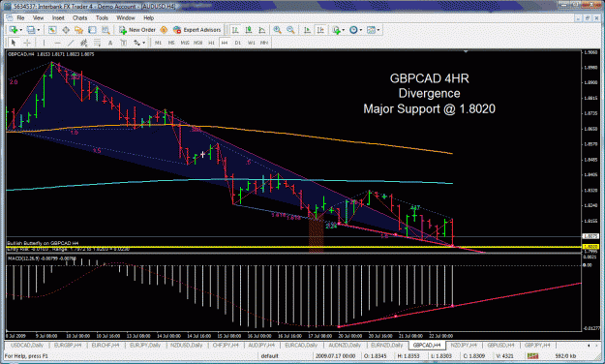This screenshot has width=605, height=364.
Task: Switch to NZDUSD,Daily chart tab
Action: 187,345
